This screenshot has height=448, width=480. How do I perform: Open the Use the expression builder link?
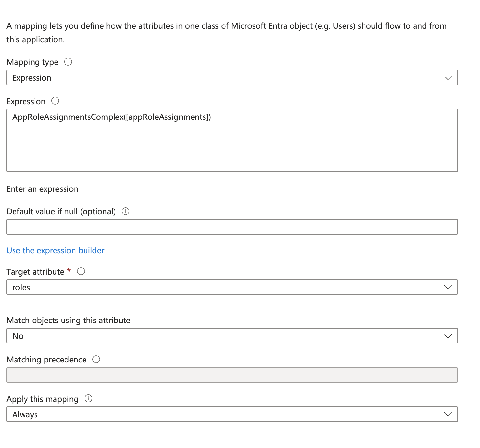[55, 250]
